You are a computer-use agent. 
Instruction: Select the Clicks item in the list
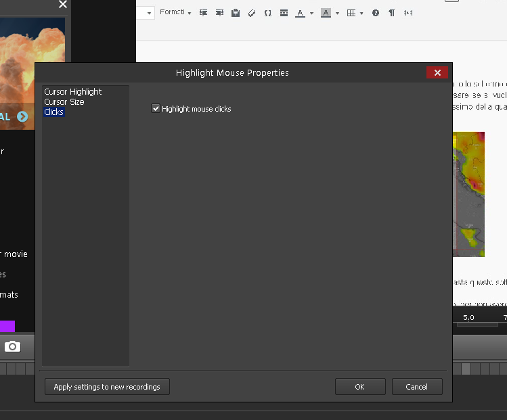click(54, 112)
